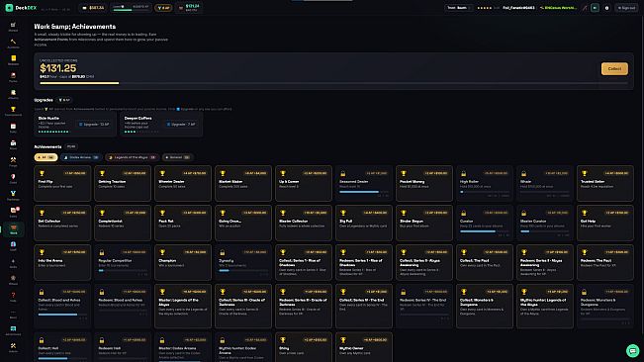Open the Wheeler Dealer achievement card
This screenshot has height=362, width=644.
[183, 183]
